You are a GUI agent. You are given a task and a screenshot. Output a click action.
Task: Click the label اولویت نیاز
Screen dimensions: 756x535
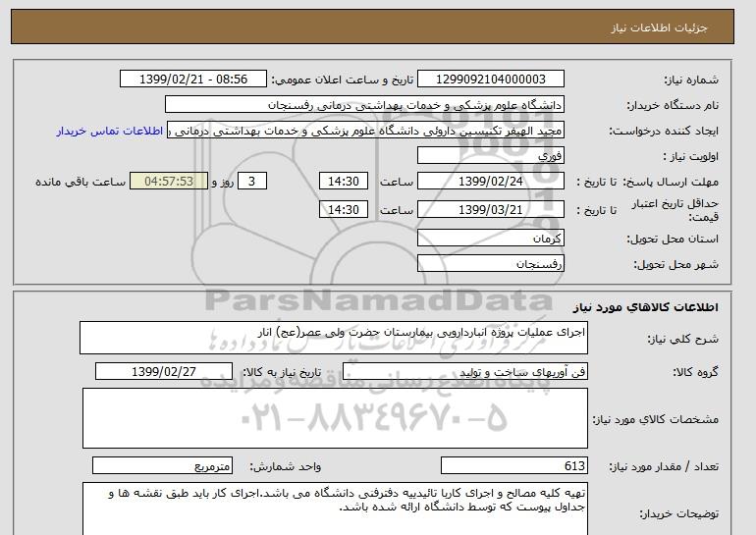[690, 157]
